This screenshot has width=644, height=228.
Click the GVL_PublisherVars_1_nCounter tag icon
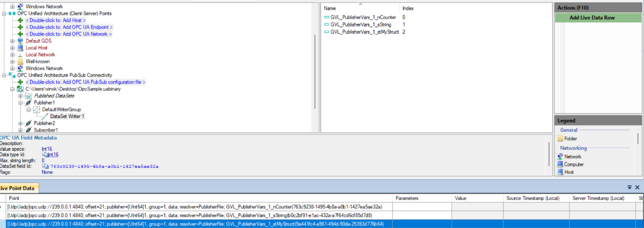pos(327,18)
